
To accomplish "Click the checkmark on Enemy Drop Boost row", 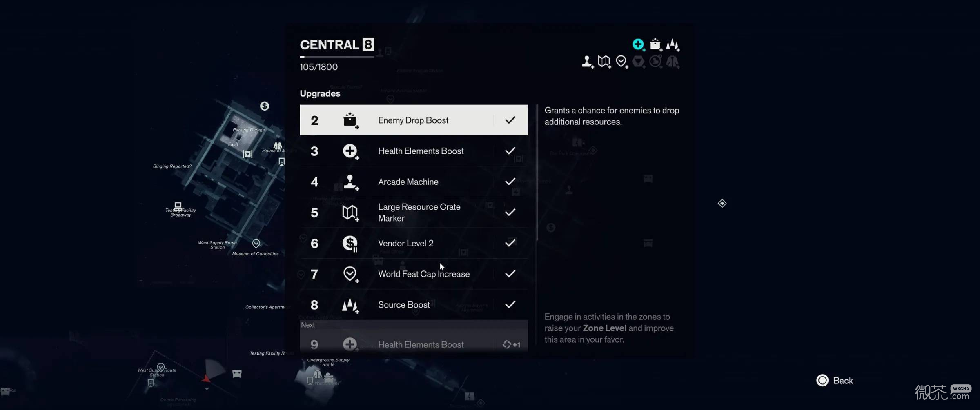I will click(510, 120).
